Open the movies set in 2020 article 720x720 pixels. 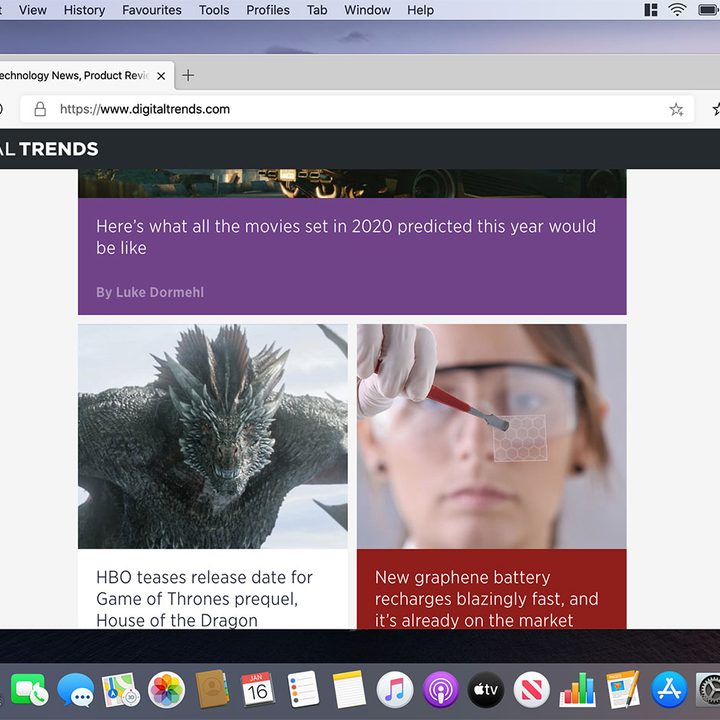[346, 237]
